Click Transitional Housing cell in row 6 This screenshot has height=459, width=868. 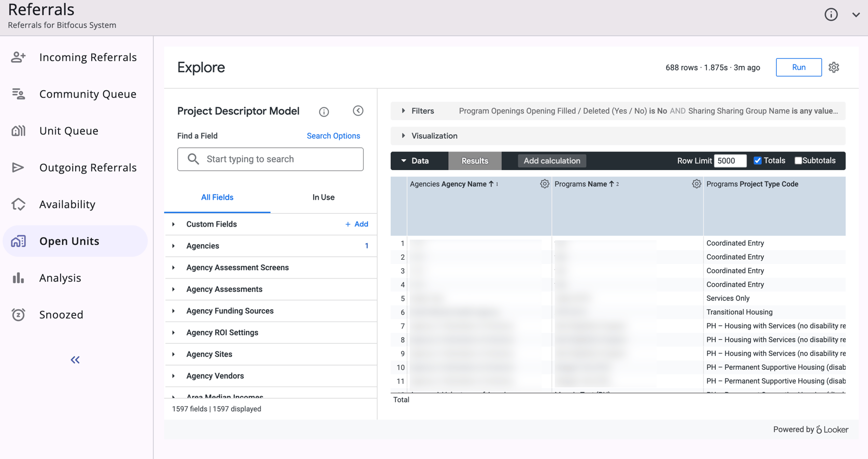click(739, 312)
